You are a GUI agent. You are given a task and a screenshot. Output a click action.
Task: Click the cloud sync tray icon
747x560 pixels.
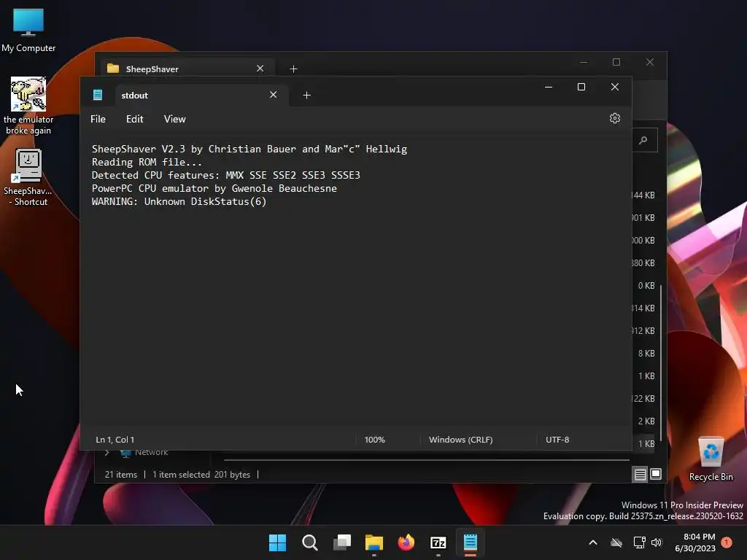click(616, 542)
